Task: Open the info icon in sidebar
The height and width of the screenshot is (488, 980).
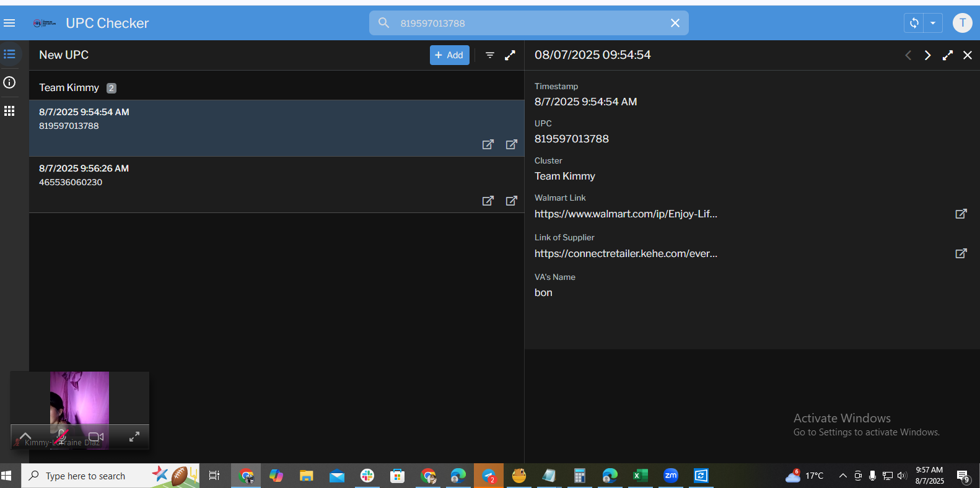Action: pos(9,82)
